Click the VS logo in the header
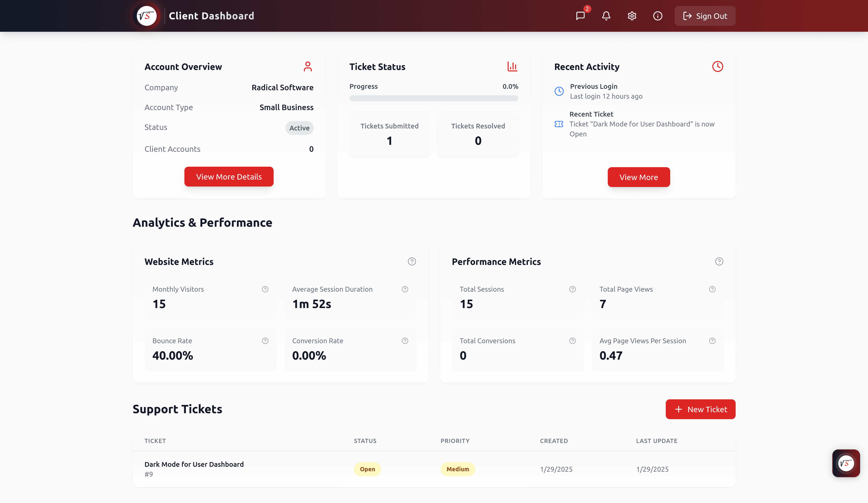 pyautogui.click(x=147, y=16)
